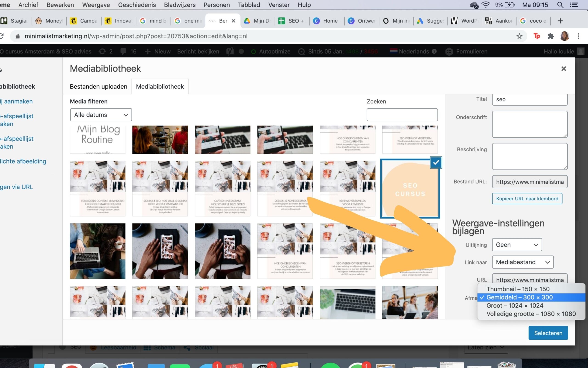Open the Extensions puzzle piece icon
Image resolution: width=588 pixels, height=368 pixels.
coord(551,36)
